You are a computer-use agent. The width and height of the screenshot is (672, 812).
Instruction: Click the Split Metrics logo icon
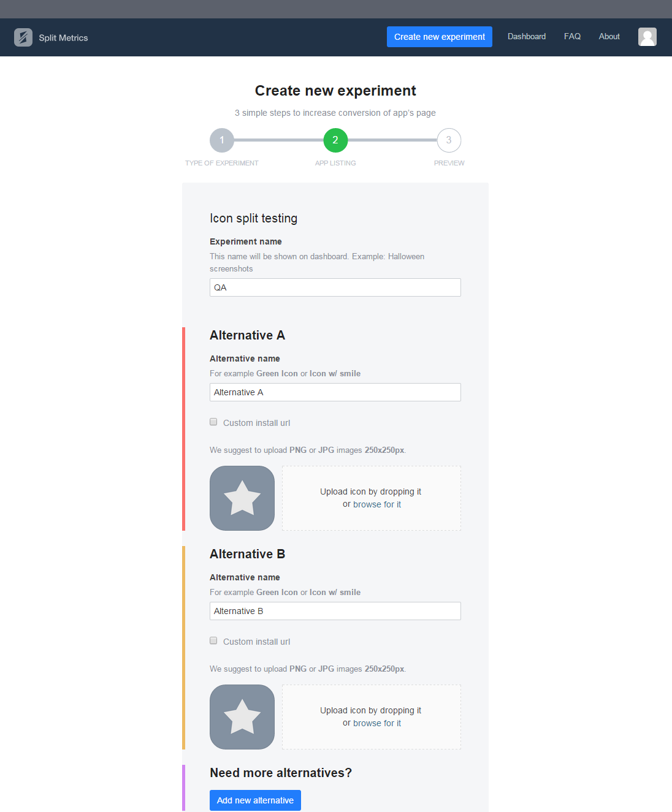point(23,37)
